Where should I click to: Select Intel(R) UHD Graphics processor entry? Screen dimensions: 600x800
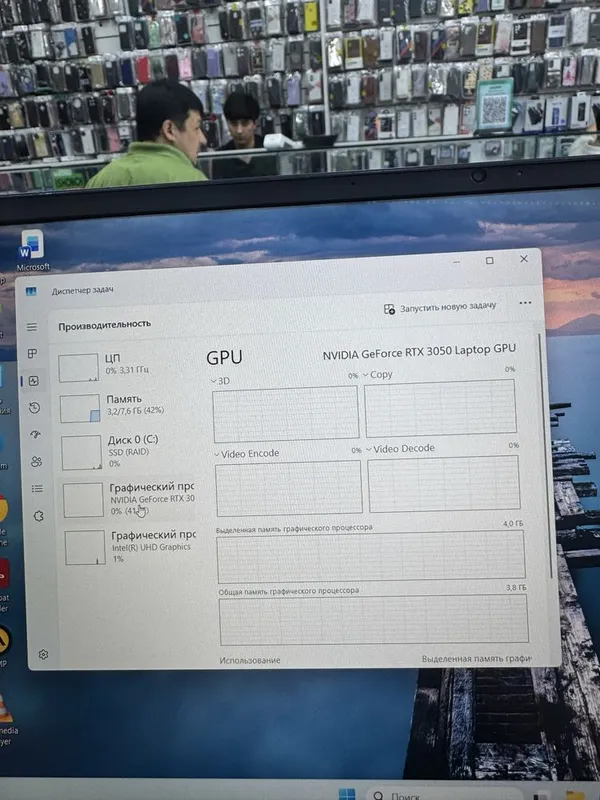(x=130, y=547)
